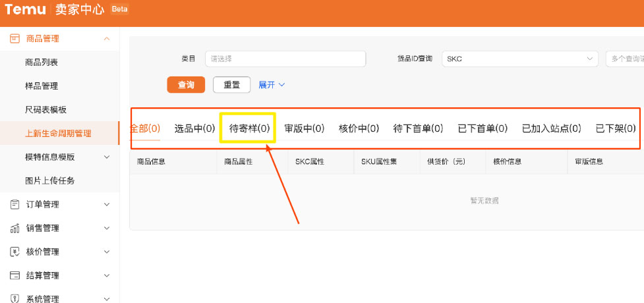644x303 pixels.
Task: Click the 结算管理 card icon
Action: coord(15,275)
